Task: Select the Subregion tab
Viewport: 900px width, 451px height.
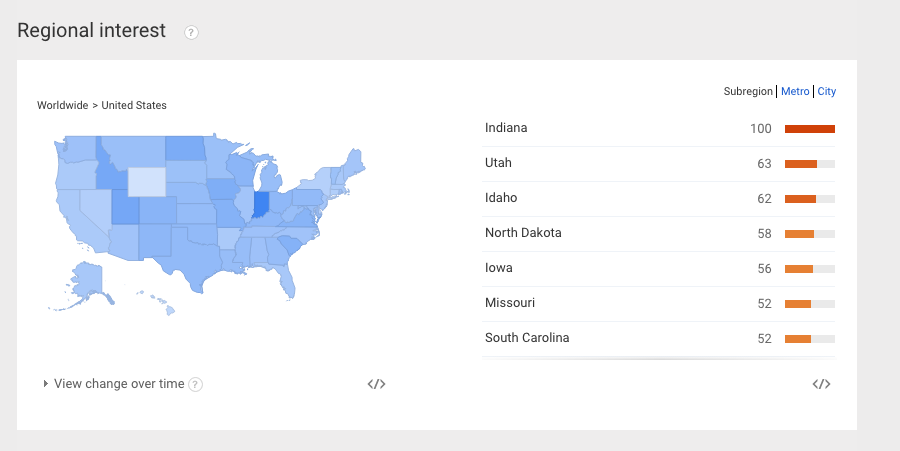Action: pyautogui.click(x=748, y=91)
